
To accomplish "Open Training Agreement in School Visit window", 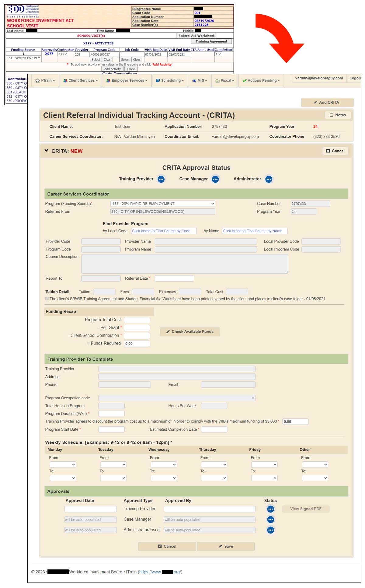I will (211, 41).
